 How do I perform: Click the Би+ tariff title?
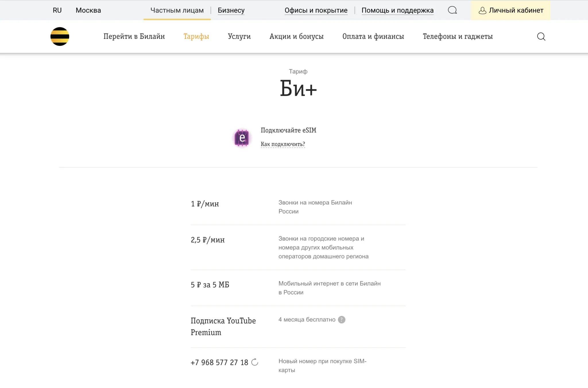point(298,88)
